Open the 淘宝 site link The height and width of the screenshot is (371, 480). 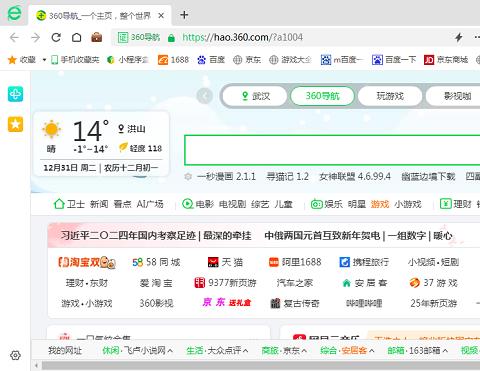point(87,262)
